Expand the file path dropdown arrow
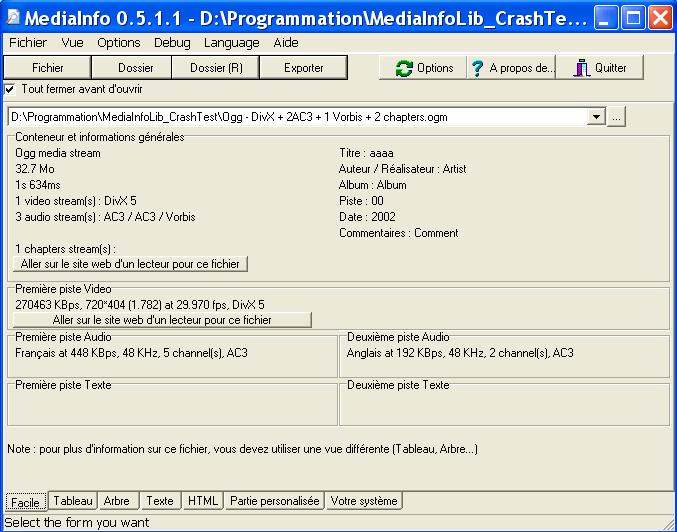 (597, 117)
